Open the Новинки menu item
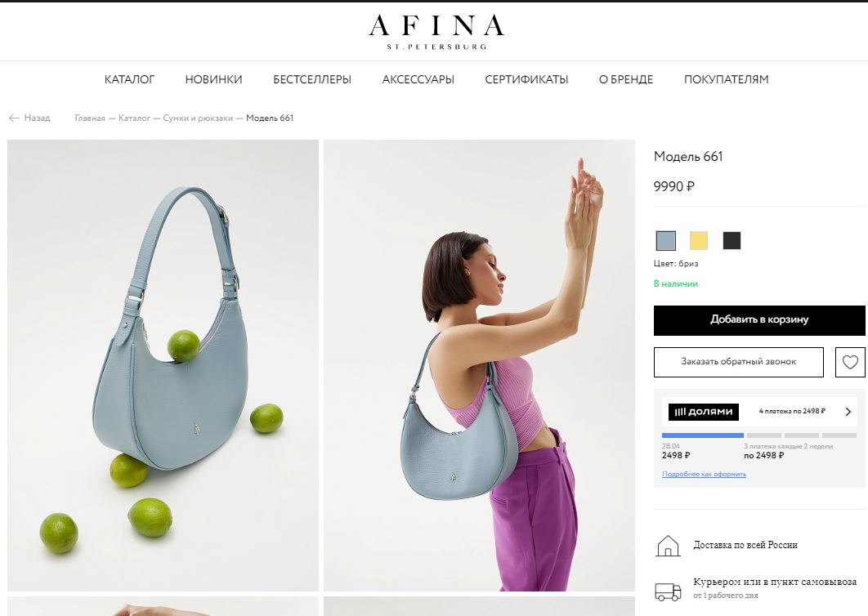The height and width of the screenshot is (616, 868). coord(213,80)
